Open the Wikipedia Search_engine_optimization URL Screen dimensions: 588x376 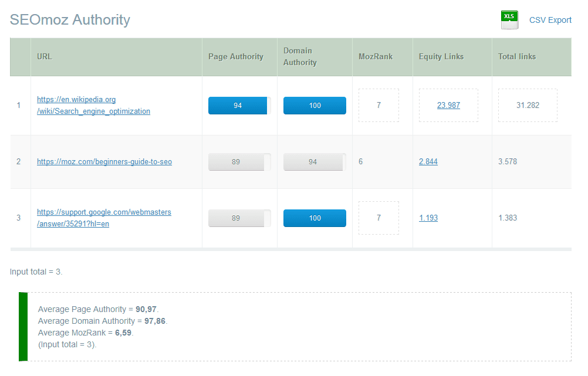94,105
